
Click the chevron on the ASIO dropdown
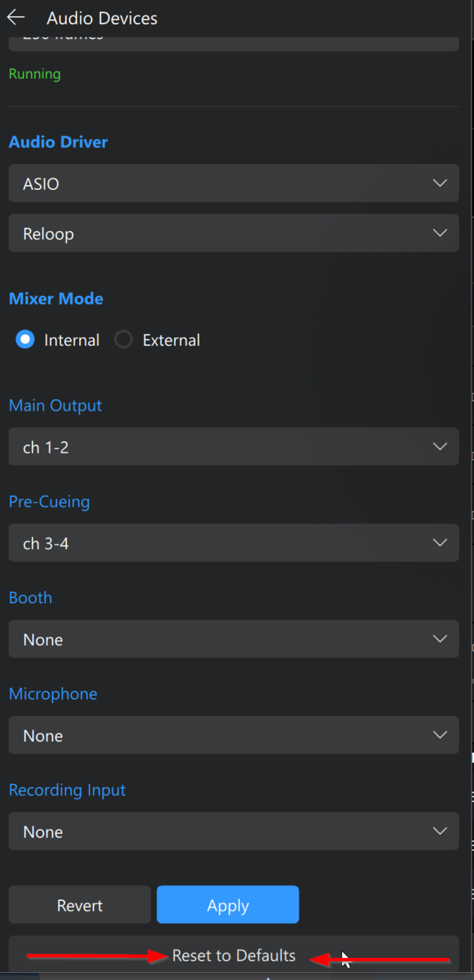tap(440, 183)
